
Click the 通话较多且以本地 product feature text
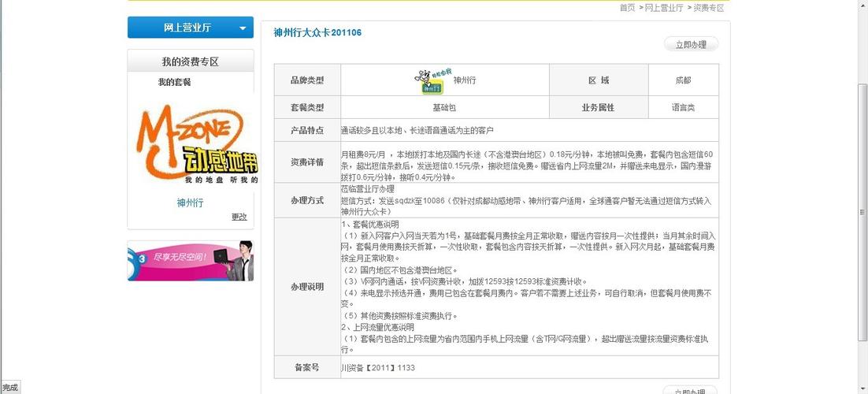(417, 131)
